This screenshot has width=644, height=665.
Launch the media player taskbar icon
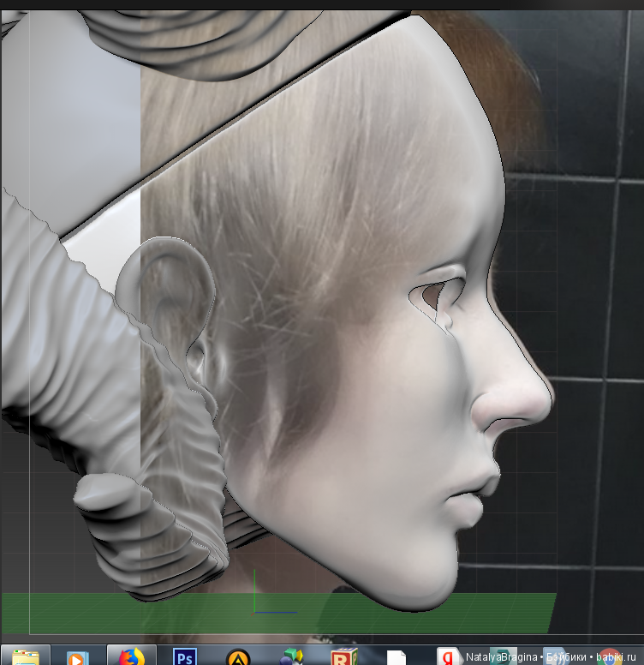pos(75,656)
